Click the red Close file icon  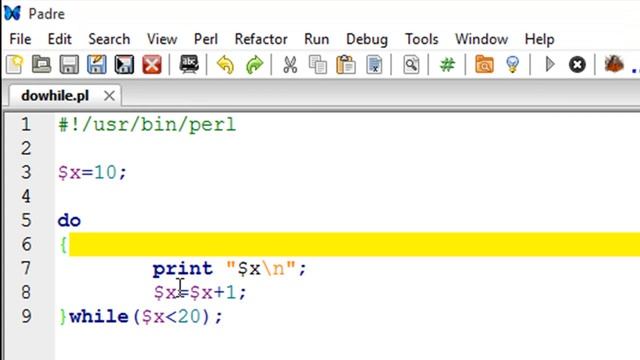pyautogui.click(x=152, y=64)
